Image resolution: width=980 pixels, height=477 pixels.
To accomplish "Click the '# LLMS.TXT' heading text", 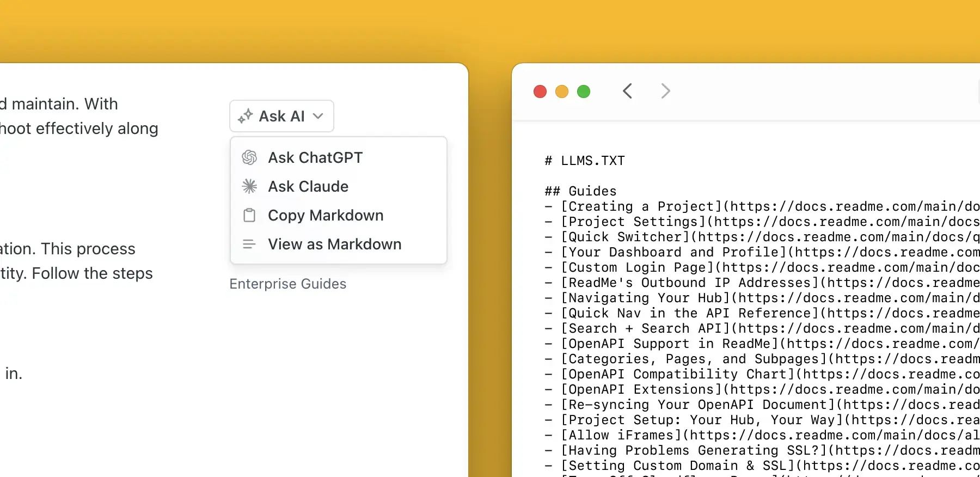I will coord(585,161).
